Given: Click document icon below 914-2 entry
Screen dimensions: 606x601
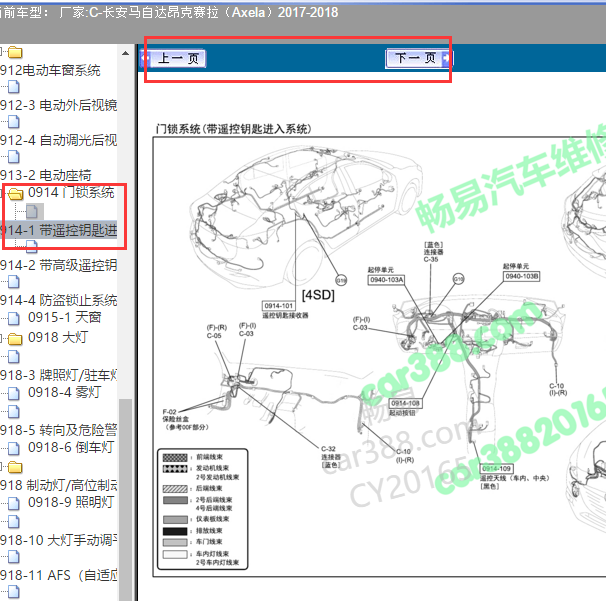Looking at the screenshot, I should click(14, 282).
